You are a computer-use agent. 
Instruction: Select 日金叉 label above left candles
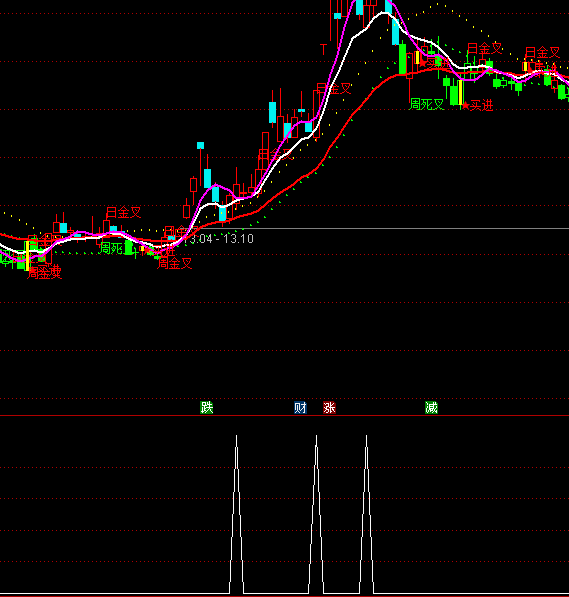124,212
